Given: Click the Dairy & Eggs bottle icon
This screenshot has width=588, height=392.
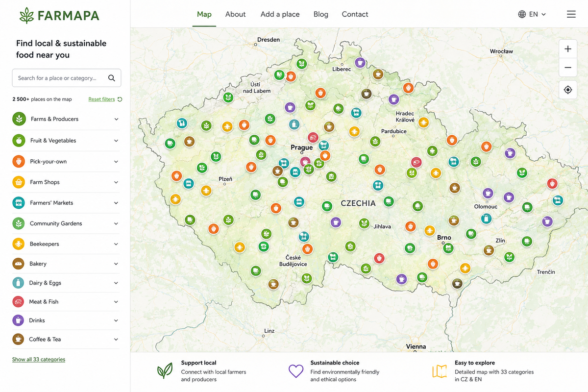Looking at the screenshot, I should click(x=18, y=283).
